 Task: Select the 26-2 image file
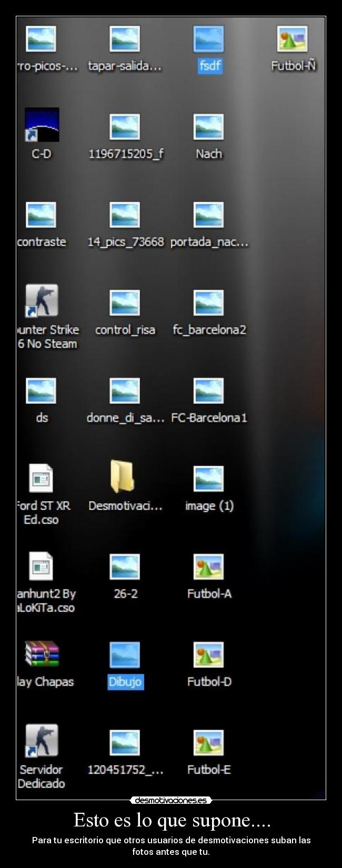[125, 567]
